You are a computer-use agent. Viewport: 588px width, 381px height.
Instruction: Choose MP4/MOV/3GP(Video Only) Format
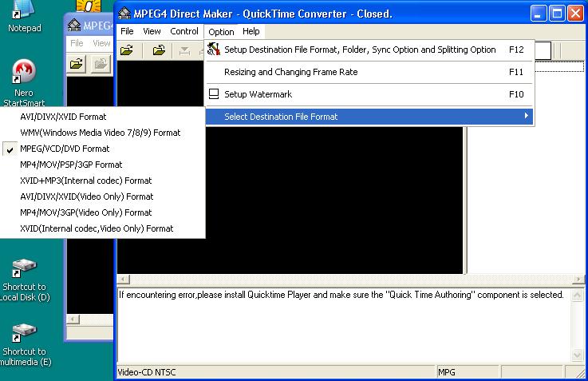[103, 212]
